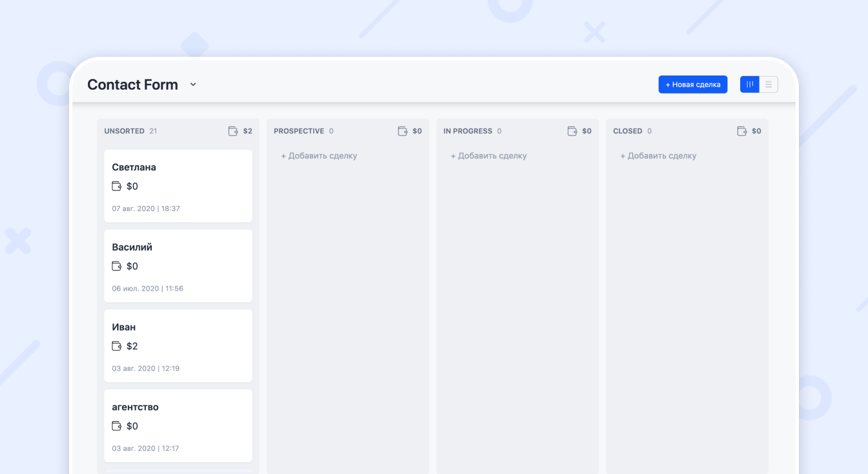Open the Contact Form pipeline dropdown

point(192,84)
